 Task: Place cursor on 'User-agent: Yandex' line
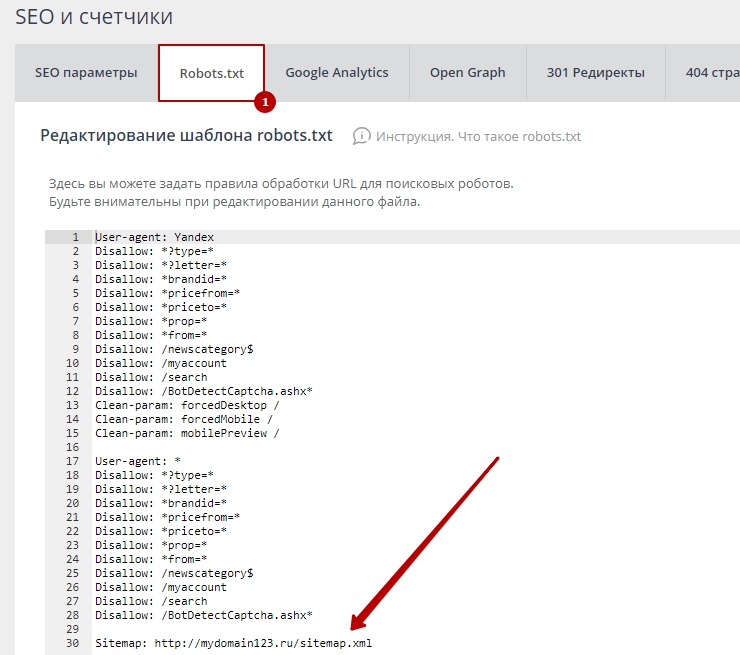[154, 237]
